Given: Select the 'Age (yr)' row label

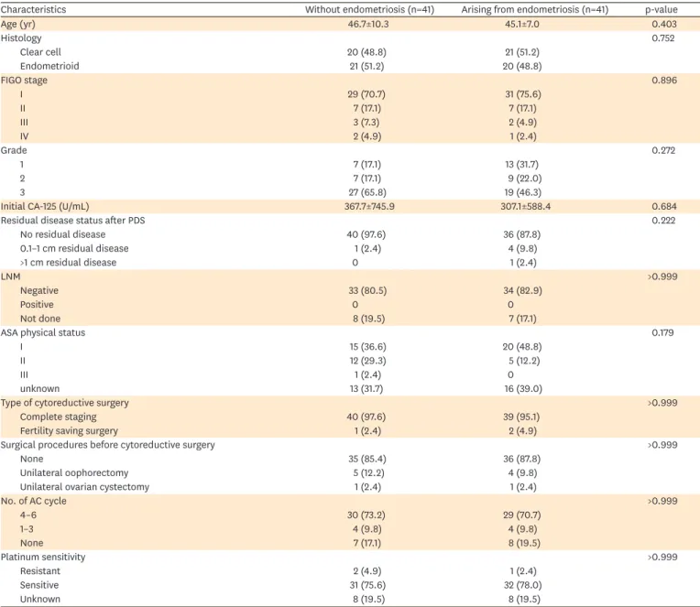Looking at the screenshot, I should point(17,24).
